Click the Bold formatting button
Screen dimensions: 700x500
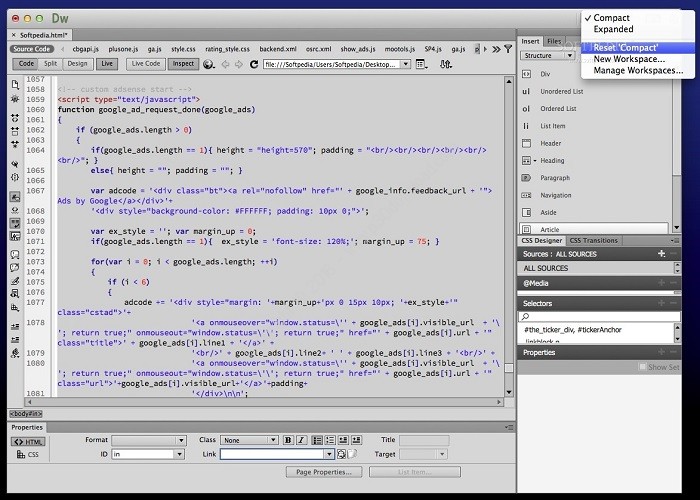point(288,440)
